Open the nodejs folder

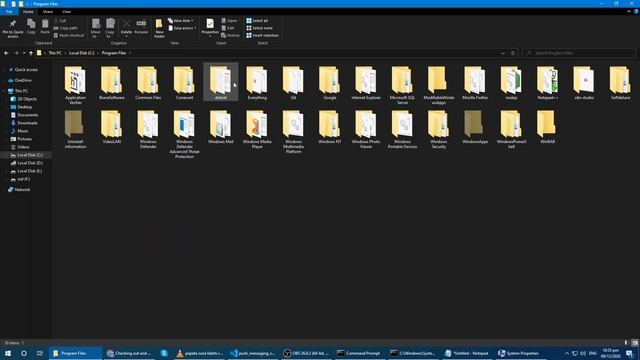coord(511,83)
